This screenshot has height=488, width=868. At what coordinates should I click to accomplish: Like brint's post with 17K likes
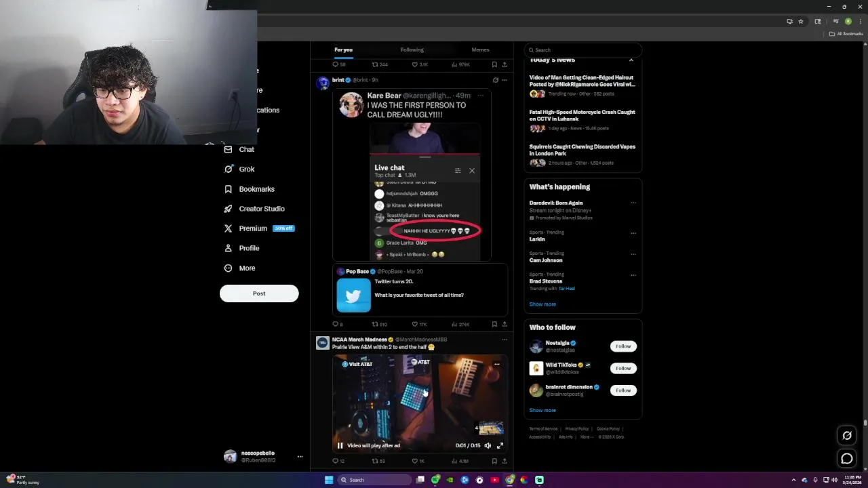[419, 325]
